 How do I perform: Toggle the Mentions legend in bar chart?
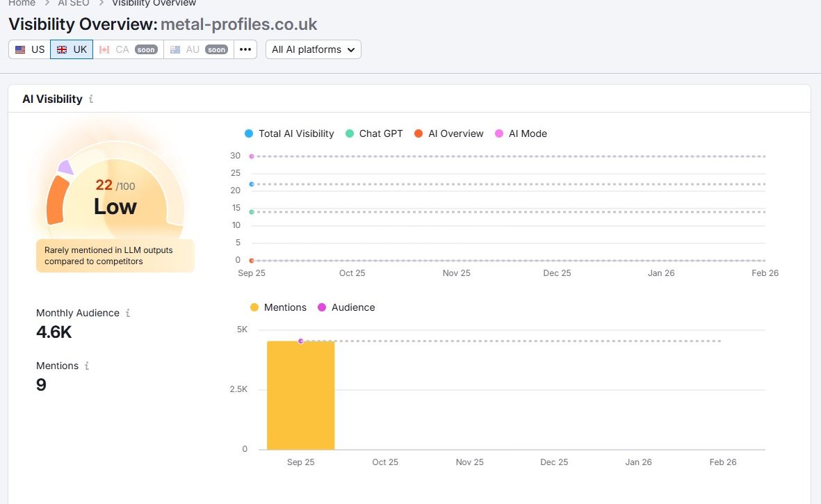278,307
